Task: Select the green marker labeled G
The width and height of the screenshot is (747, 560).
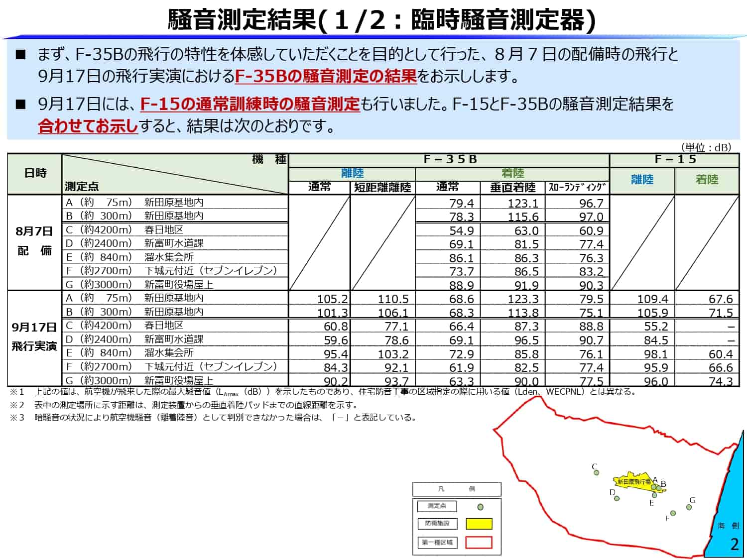Action: click(x=689, y=507)
